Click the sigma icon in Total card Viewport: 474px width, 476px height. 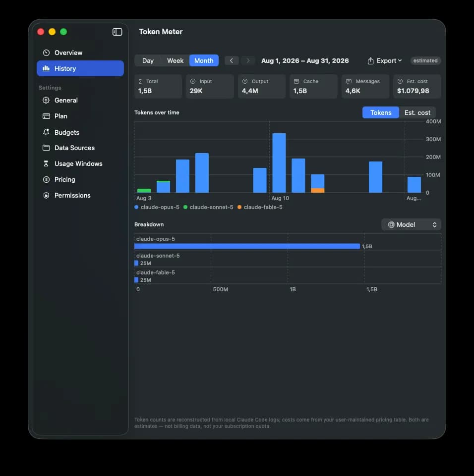(140, 81)
